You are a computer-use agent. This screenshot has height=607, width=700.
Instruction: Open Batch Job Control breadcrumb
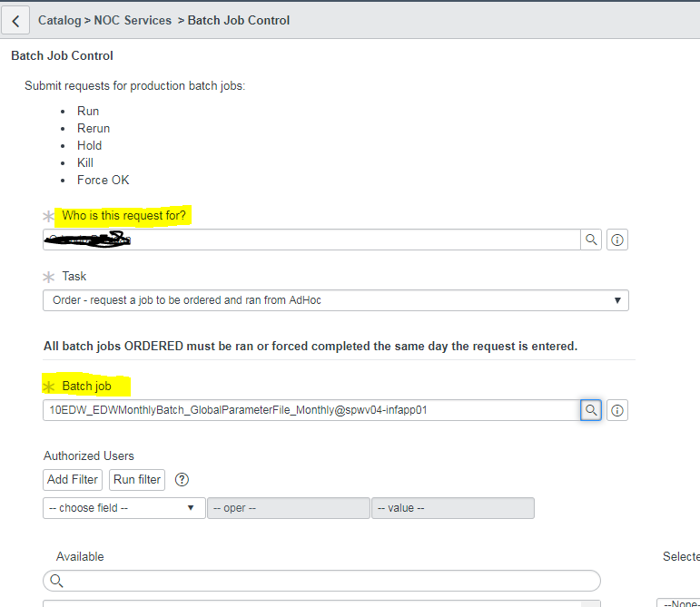(x=239, y=21)
